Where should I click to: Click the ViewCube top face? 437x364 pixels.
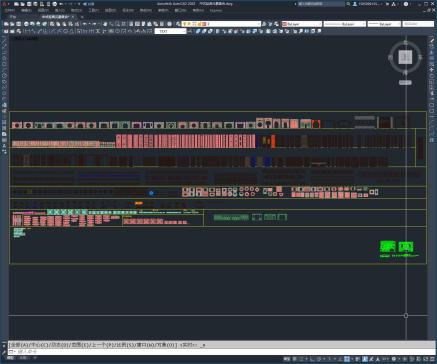pyautogui.click(x=405, y=57)
